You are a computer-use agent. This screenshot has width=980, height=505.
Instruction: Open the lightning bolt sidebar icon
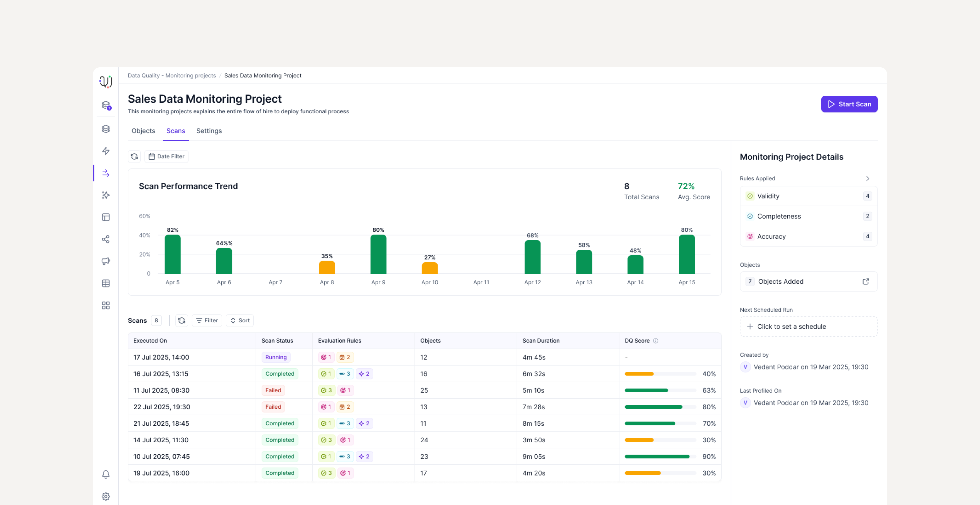(x=106, y=151)
